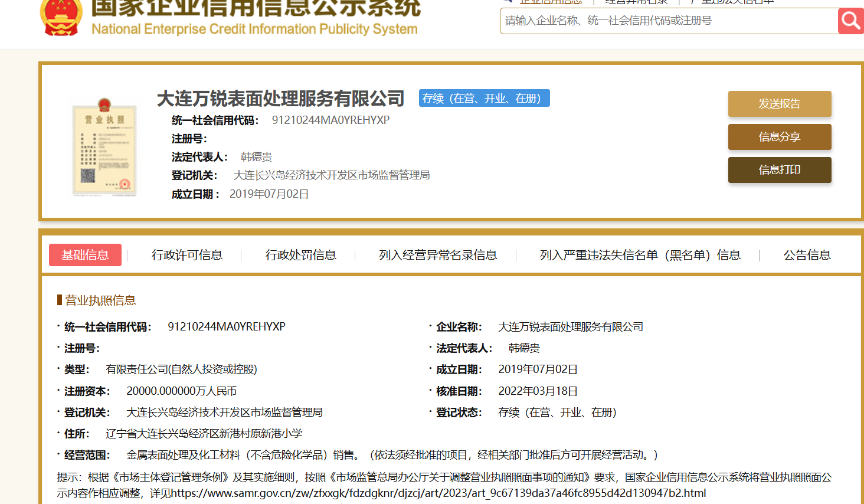The width and height of the screenshot is (864, 504).
Task: Open the 列入严重违法失信名单（黑名单）信息 tab
Action: pos(640,255)
